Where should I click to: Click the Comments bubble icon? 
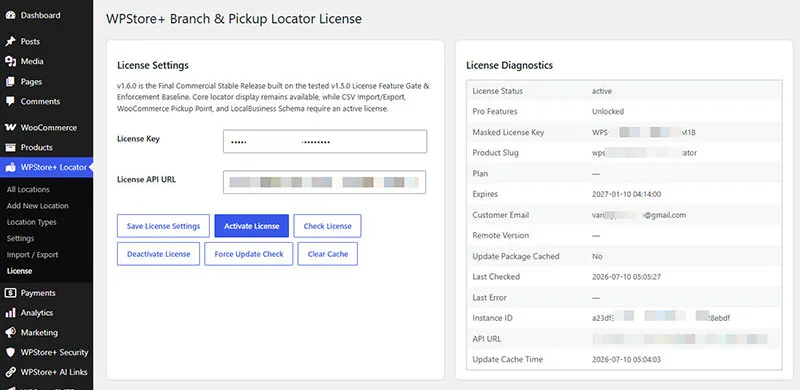(10, 102)
